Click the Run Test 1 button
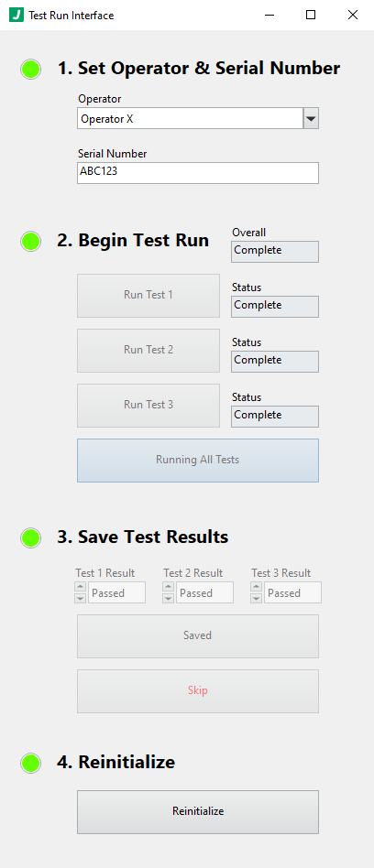The height and width of the screenshot is (868, 374). coord(148,296)
